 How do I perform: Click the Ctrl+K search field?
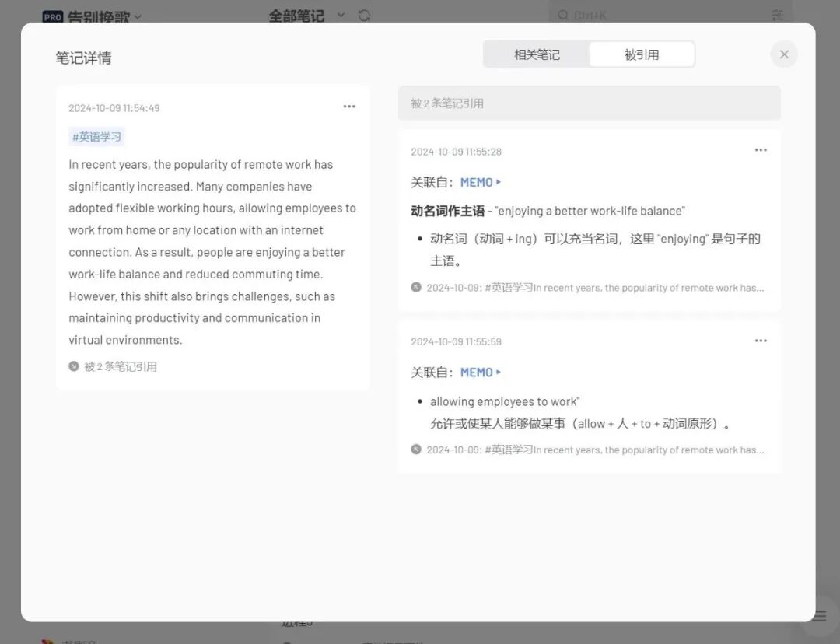[x=670, y=15]
